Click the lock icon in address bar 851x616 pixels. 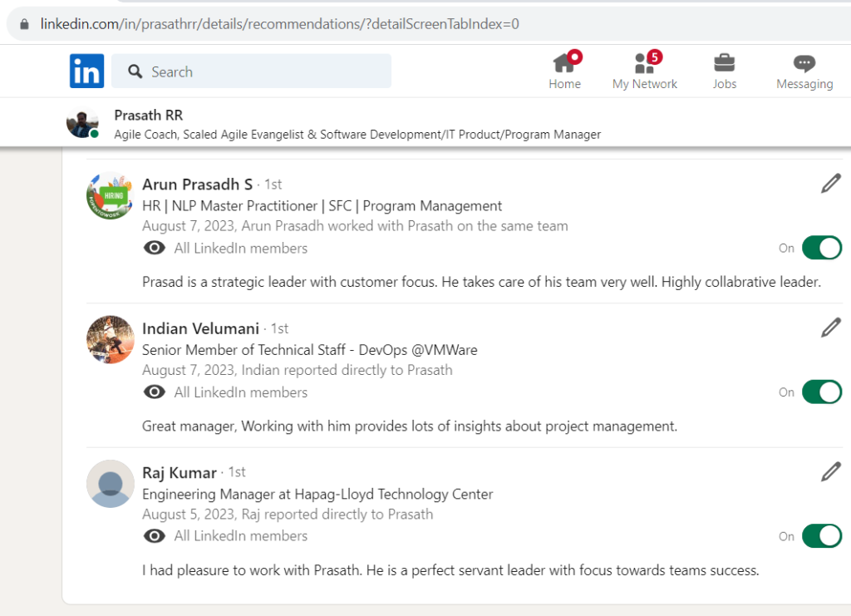(x=24, y=24)
